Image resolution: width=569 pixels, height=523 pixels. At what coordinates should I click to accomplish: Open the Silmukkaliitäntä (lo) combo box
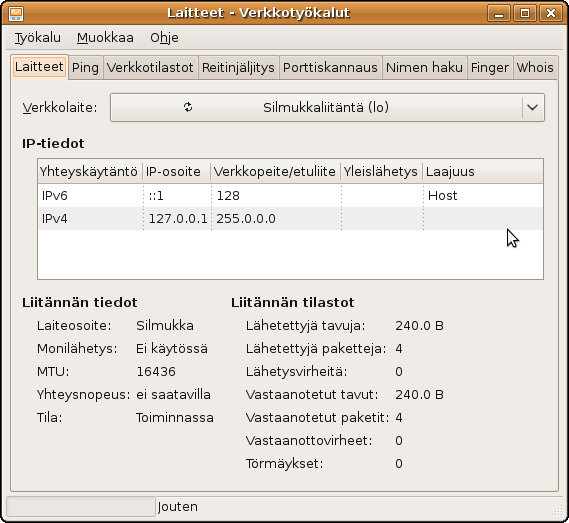(327, 107)
